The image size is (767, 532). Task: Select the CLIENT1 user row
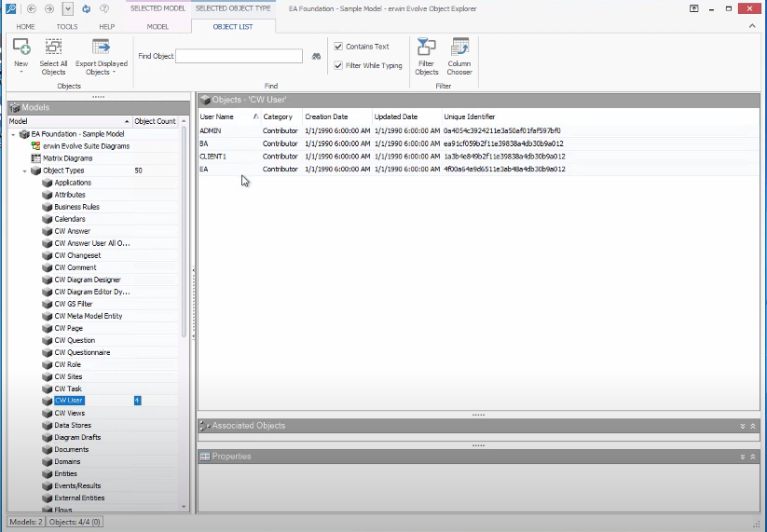(x=213, y=157)
